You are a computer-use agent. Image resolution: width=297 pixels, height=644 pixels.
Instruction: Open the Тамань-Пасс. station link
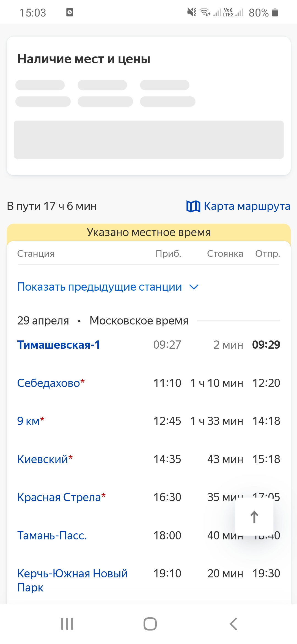[x=52, y=535]
